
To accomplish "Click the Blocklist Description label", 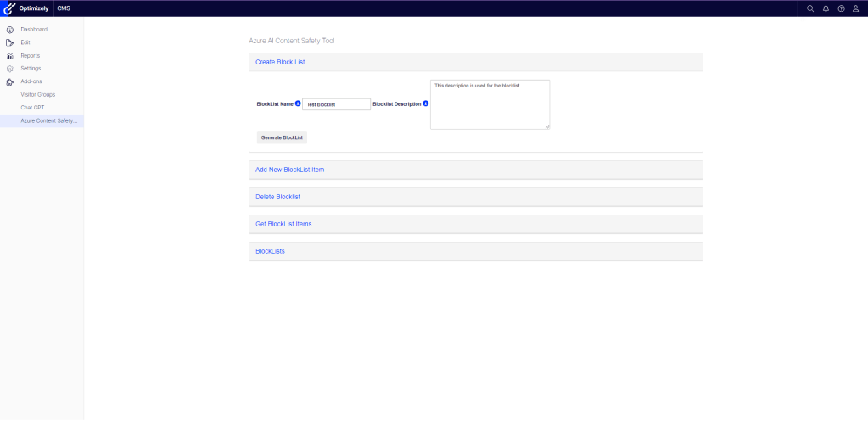I will point(397,104).
